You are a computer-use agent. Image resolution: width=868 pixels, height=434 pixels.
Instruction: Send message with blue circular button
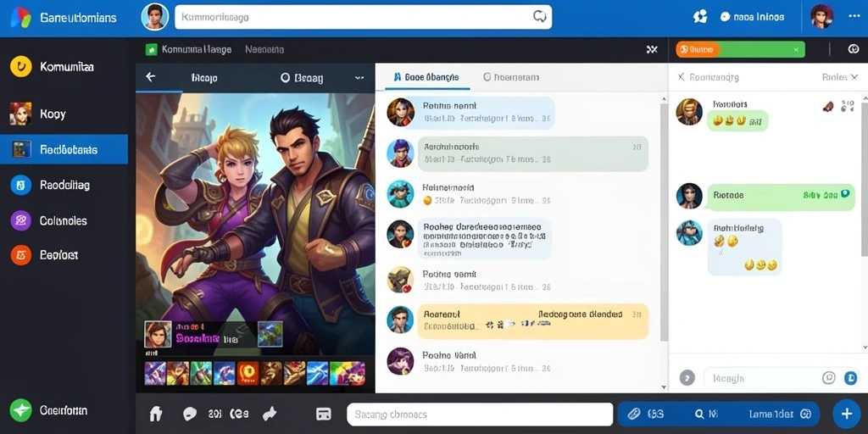click(x=850, y=378)
